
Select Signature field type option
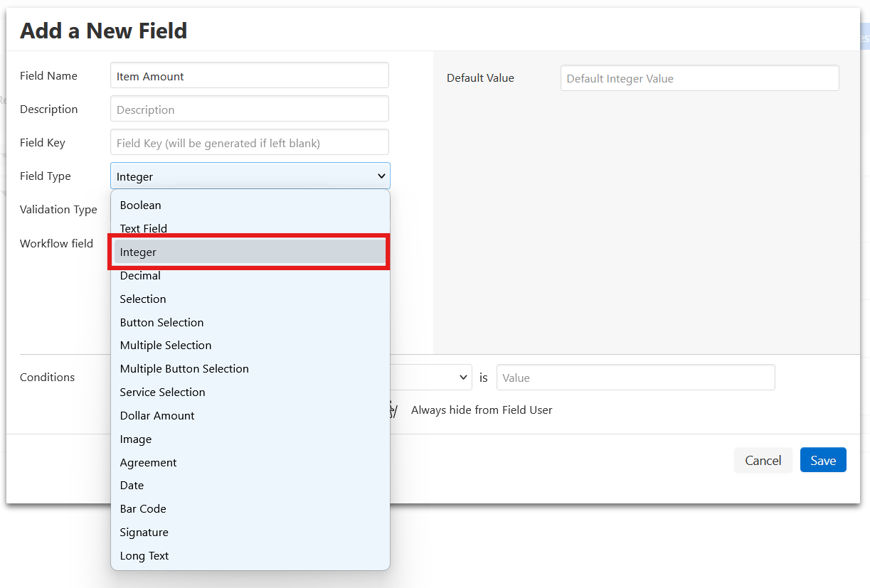click(x=144, y=532)
